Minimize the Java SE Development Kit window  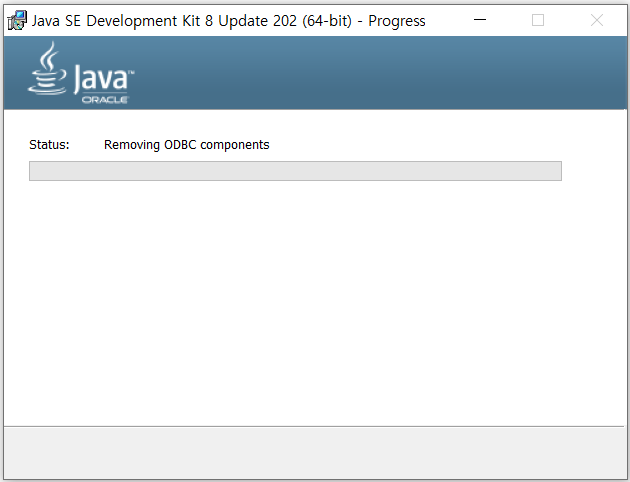tap(480, 20)
